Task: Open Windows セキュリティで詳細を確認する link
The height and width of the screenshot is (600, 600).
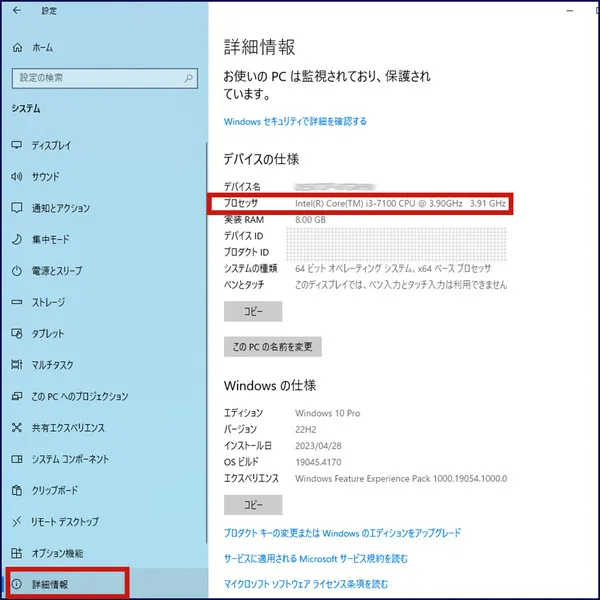Action: [295, 121]
